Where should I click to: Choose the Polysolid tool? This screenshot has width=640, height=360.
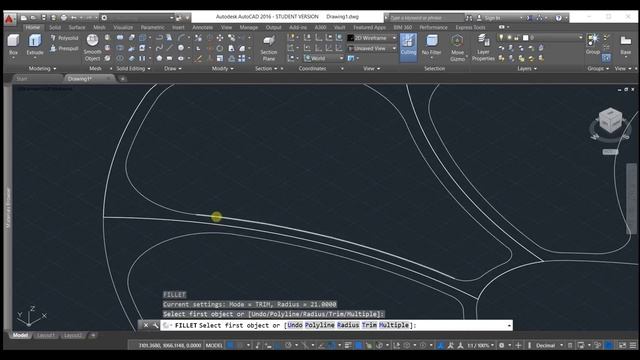coord(64,38)
